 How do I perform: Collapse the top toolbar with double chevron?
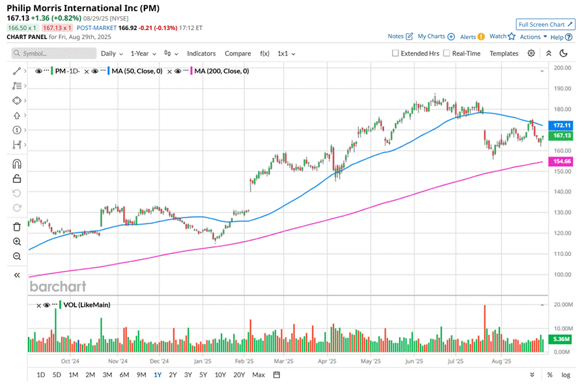[x=548, y=53]
